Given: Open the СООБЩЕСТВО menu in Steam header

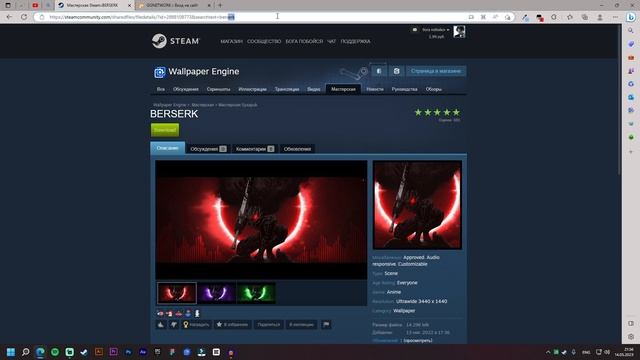Looking at the screenshot, I should 264,41.
